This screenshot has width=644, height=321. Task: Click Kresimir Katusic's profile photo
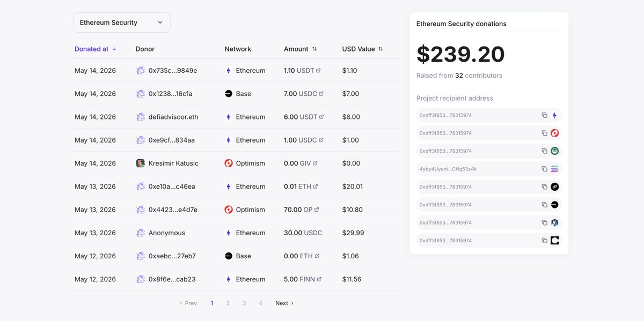[x=141, y=163]
